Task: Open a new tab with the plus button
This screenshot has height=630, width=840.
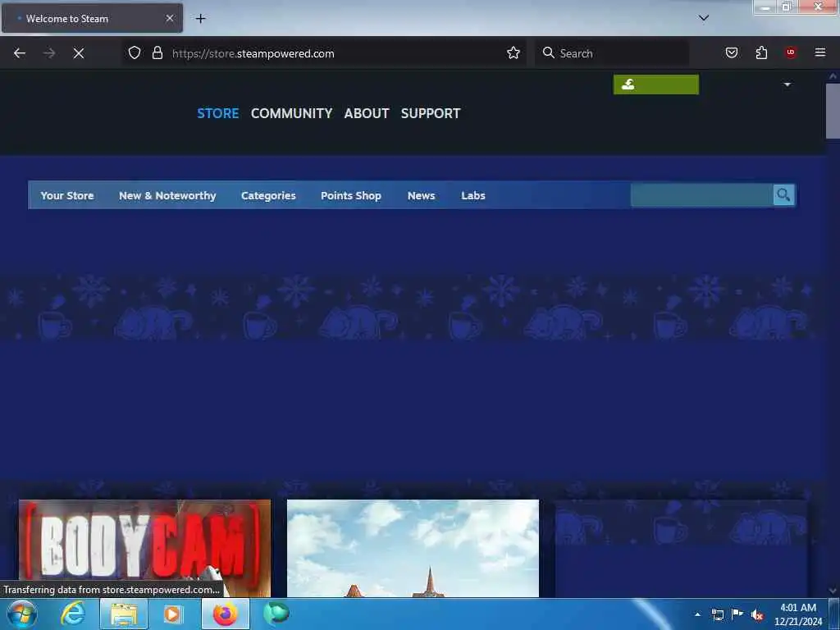Action: click(200, 19)
